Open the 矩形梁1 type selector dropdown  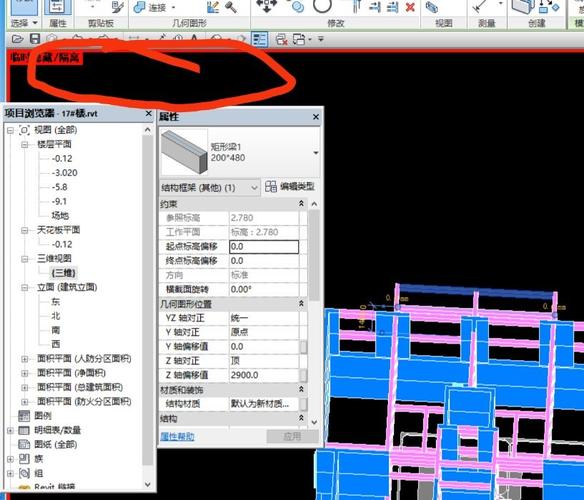coord(316,153)
